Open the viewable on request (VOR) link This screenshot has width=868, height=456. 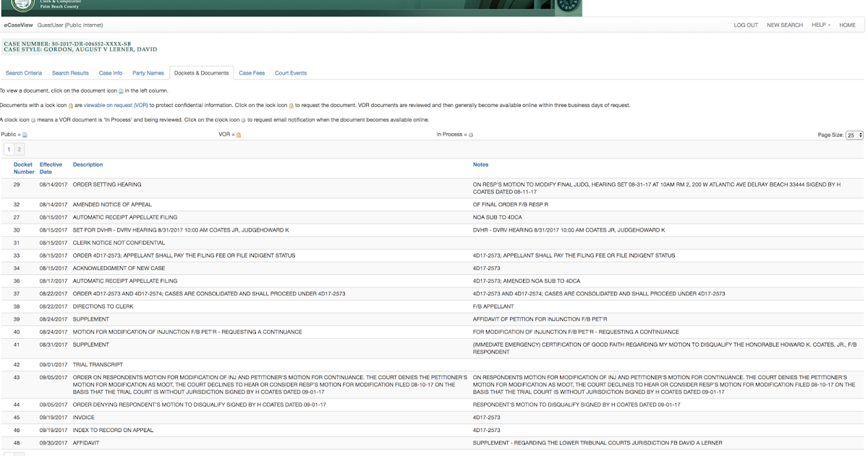point(116,106)
